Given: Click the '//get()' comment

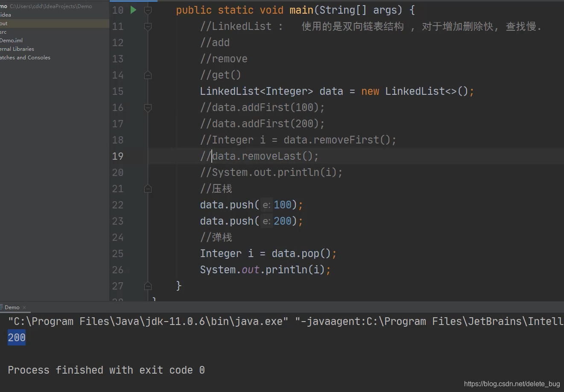Looking at the screenshot, I should pyautogui.click(x=221, y=75).
